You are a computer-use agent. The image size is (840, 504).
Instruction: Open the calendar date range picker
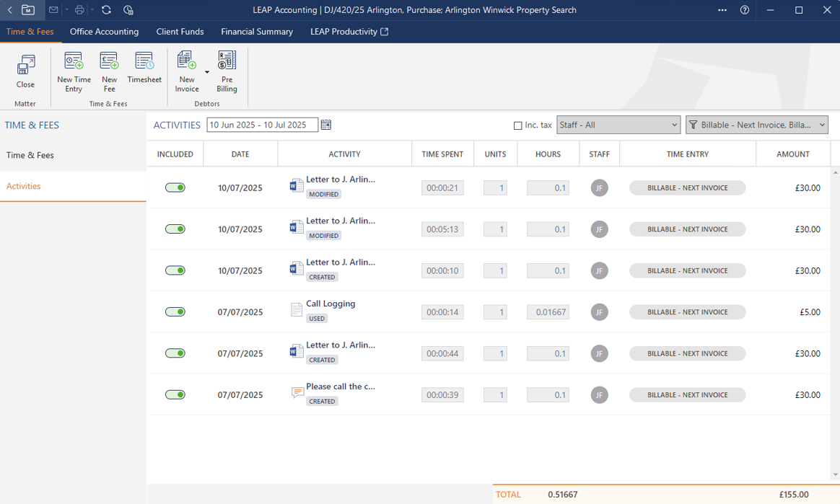[326, 125]
